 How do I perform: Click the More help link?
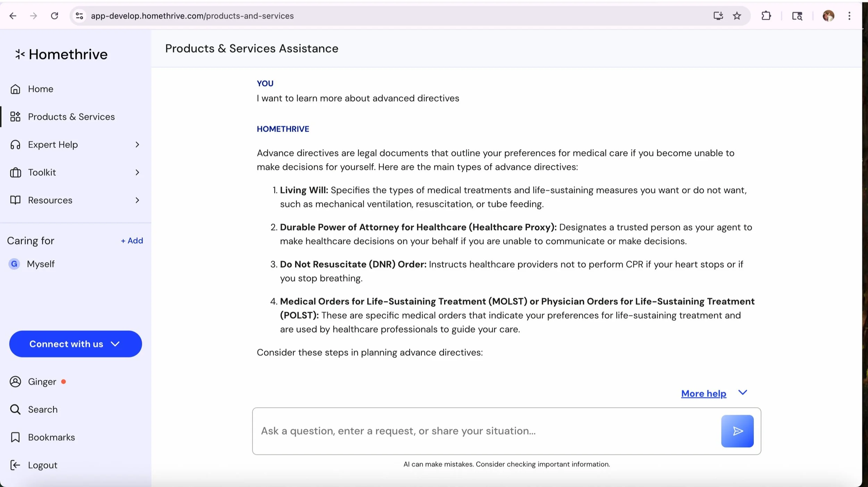tap(703, 394)
